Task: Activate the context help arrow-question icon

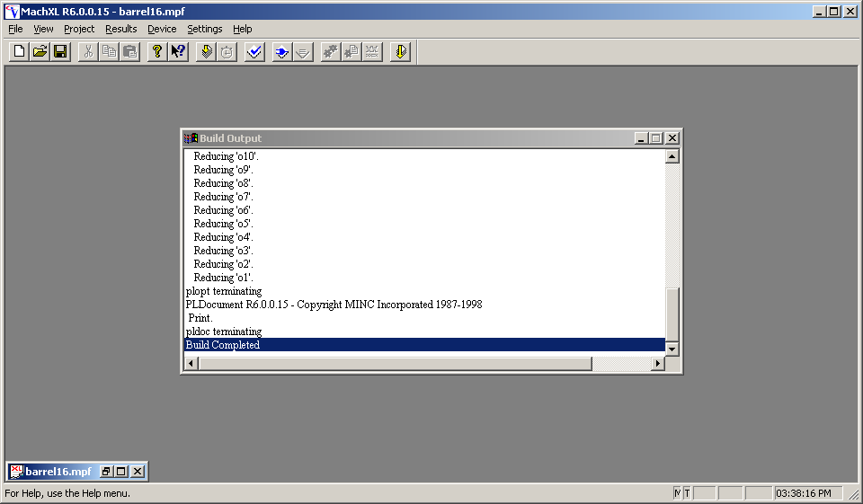Action: (178, 52)
